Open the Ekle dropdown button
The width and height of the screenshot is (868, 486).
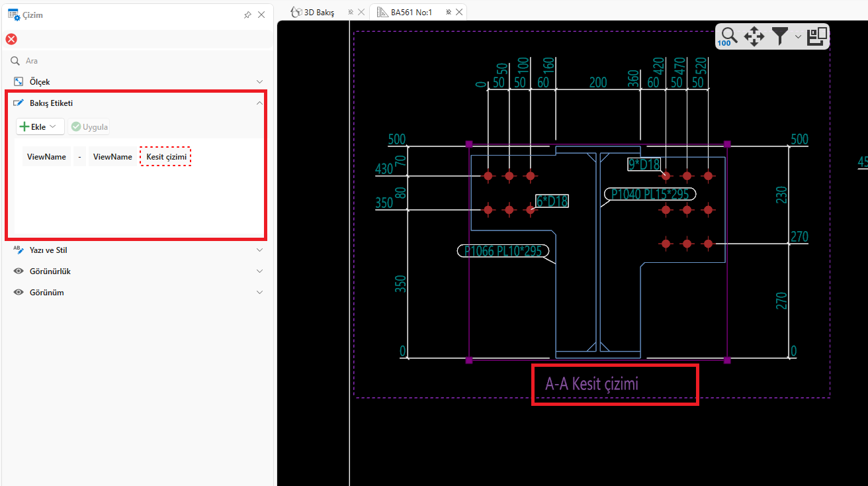[40, 126]
